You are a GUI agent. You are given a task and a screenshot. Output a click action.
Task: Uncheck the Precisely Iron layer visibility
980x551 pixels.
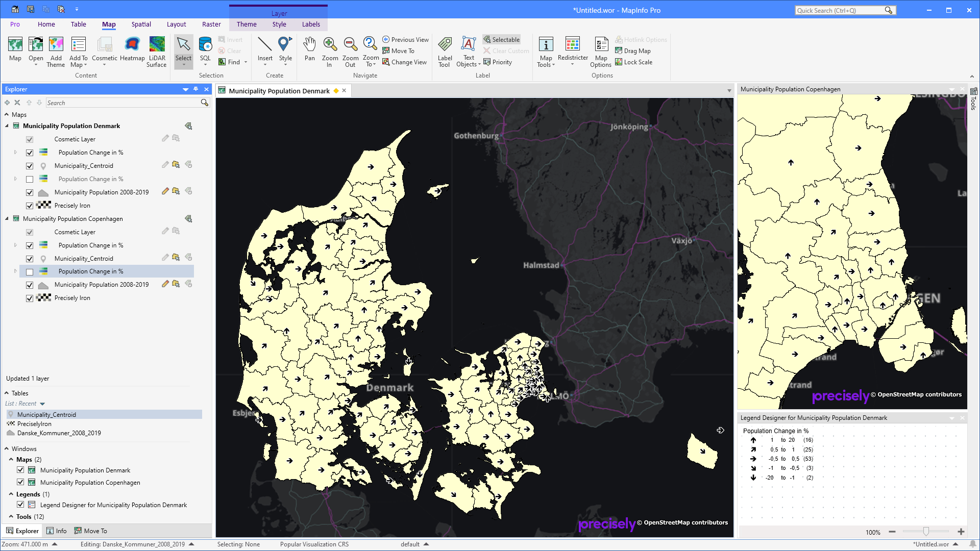click(30, 206)
